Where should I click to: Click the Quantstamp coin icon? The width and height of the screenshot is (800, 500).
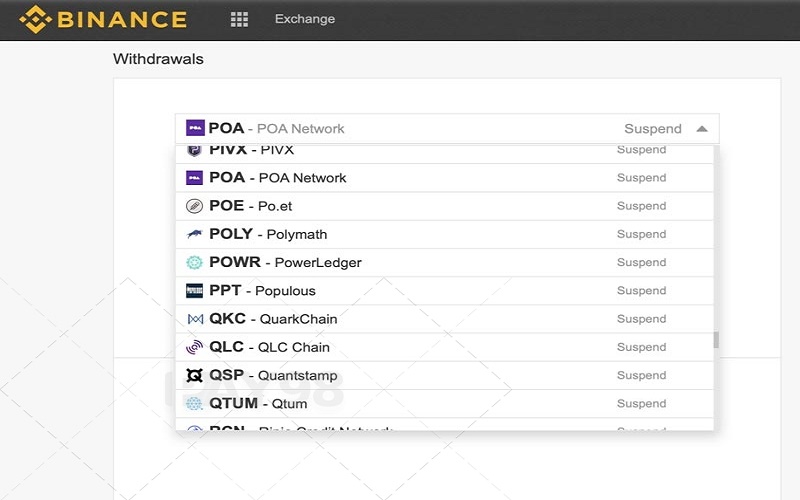194,376
